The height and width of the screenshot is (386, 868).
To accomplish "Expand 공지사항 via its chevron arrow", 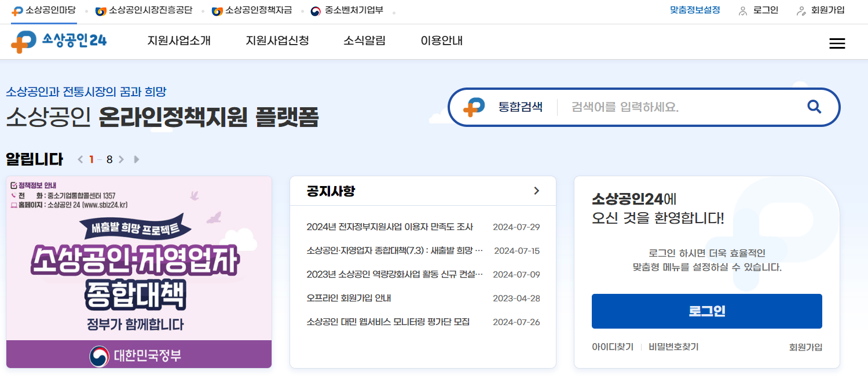I will tap(536, 190).
